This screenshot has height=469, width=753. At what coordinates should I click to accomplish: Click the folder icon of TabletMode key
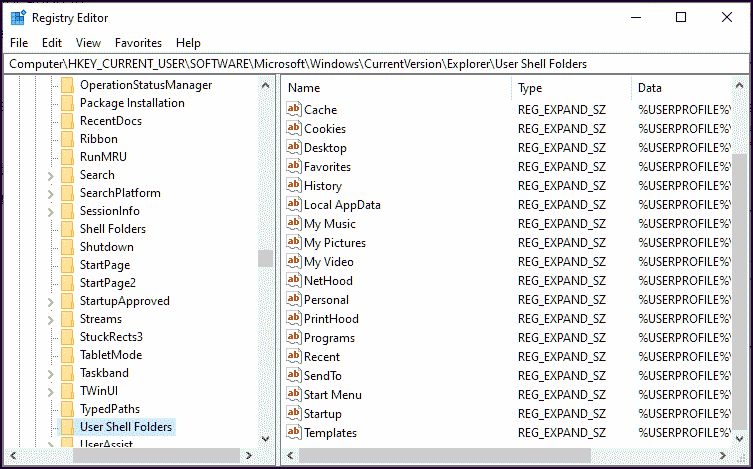pos(67,355)
